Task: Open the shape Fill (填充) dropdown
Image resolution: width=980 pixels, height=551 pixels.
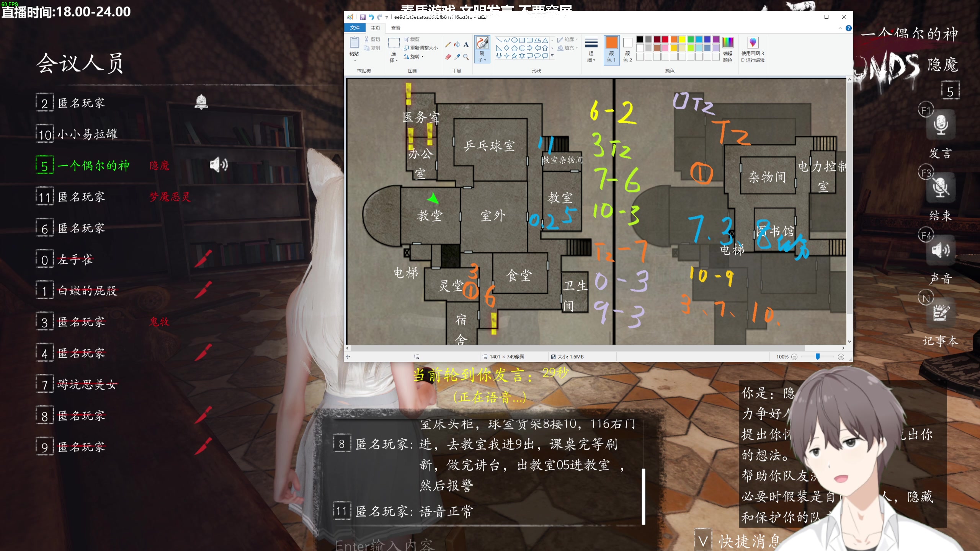Action: click(x=567, y=48)
